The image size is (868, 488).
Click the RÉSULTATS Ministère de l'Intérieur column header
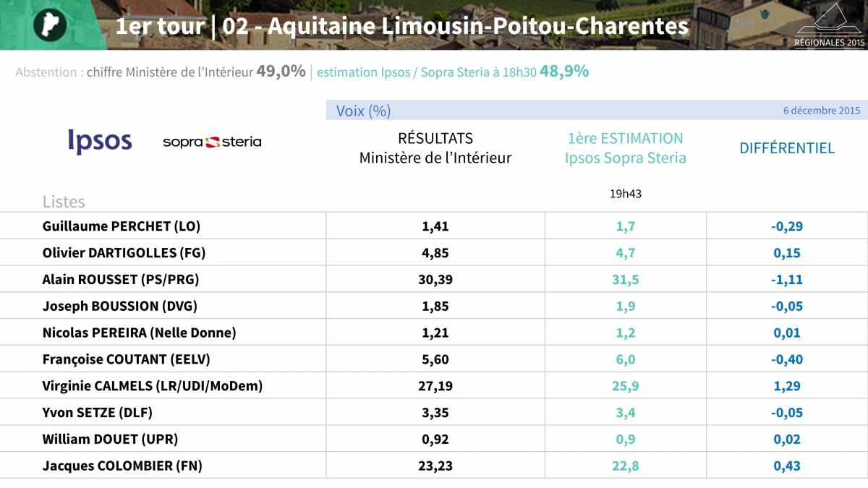pos(435,147)
